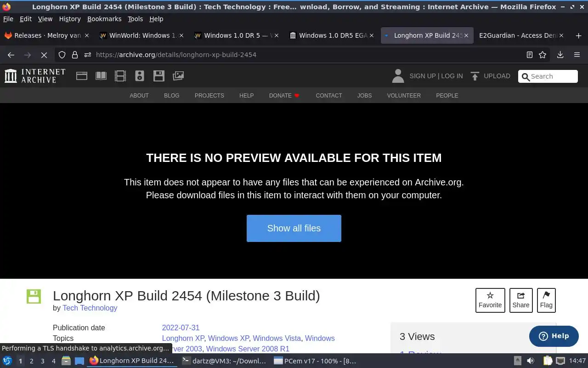
Task: Open the Windows Vista topic link
Action: click(x=277, y=338)
